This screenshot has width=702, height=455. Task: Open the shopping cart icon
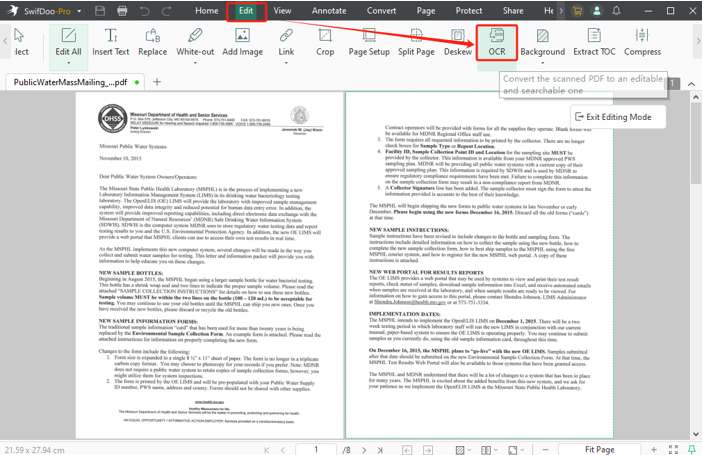(577, 11)
